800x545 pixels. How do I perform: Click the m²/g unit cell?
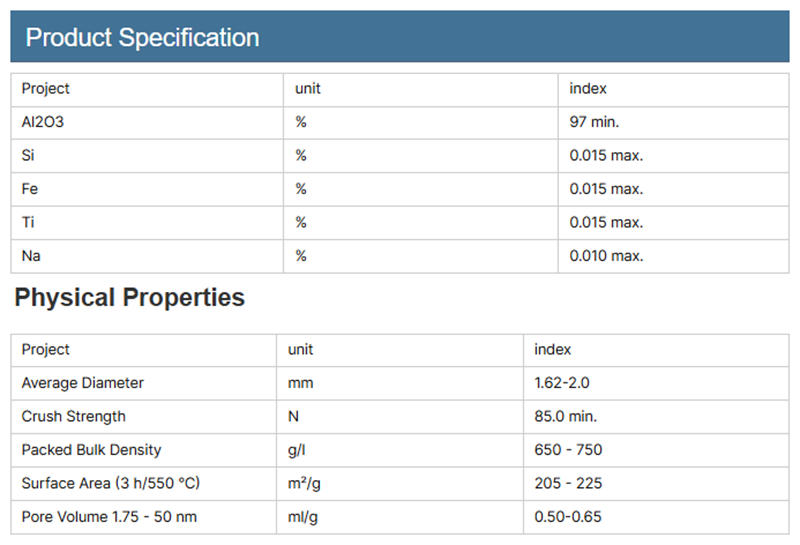pos(304,484)
